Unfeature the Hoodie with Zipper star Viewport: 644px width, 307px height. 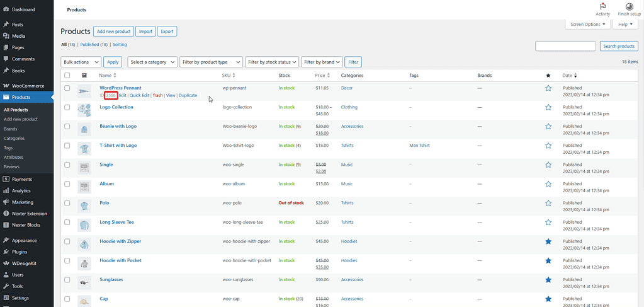(548, 241)
